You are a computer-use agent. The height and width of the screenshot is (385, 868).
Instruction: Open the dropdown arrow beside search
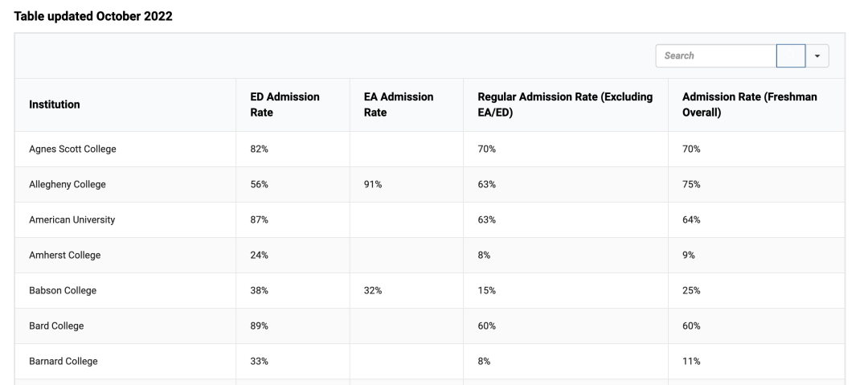coord(818,56)
